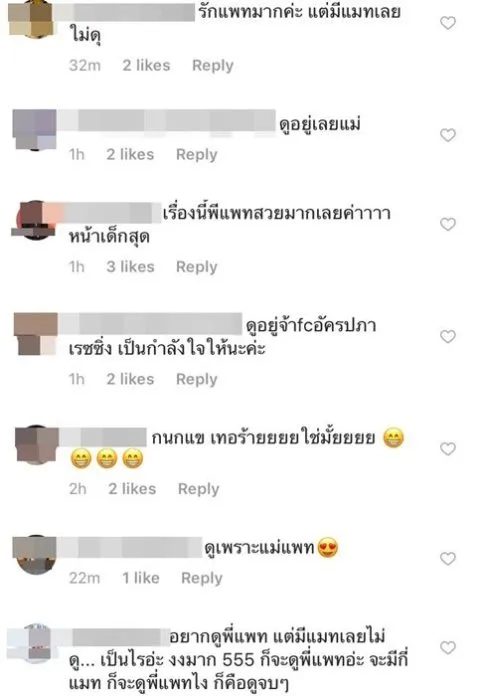484x696 pixels.
Task: Tap heart on the 'ดูอยู่เลยแม่' comment
Action: click(448, 135)
